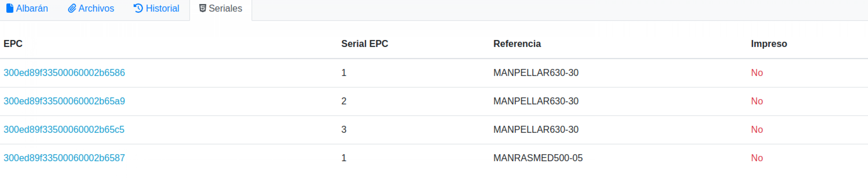The width and height of the screenshot is (868, 178).
Task: Click the Referencia column header
Action: 517,44
